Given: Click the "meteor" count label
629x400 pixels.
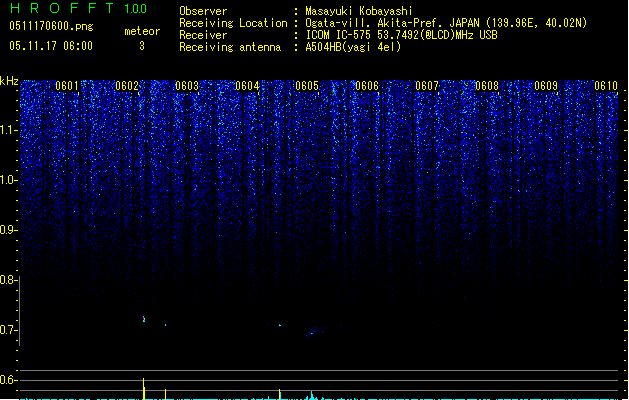Looking at the screenshot, I should (x=142, y=31).
